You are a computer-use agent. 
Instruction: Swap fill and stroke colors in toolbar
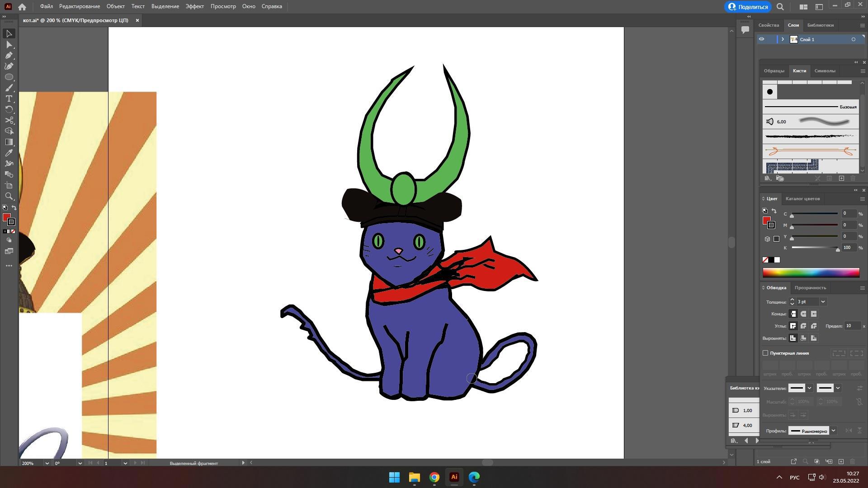14,208
